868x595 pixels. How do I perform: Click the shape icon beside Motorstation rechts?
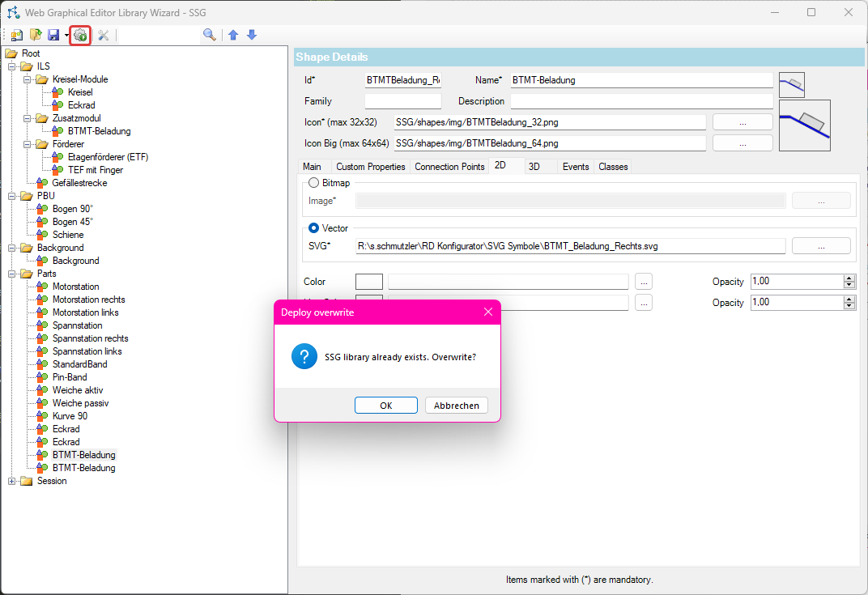tap(42, 300)
